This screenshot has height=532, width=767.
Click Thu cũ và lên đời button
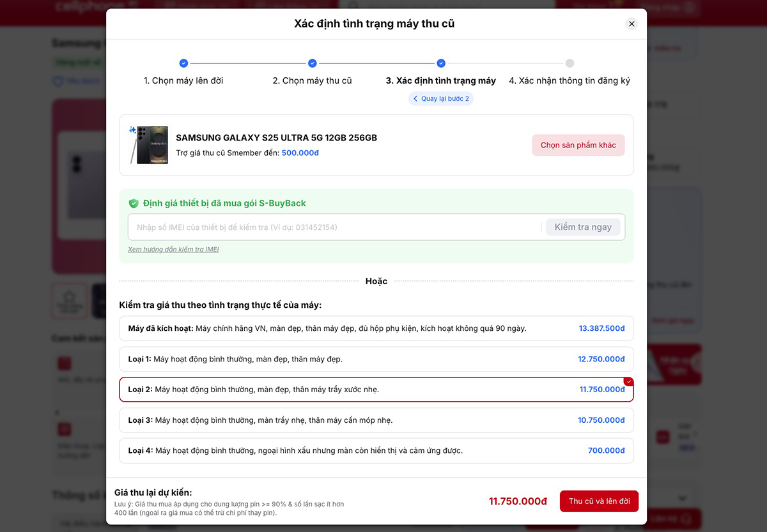599,501
